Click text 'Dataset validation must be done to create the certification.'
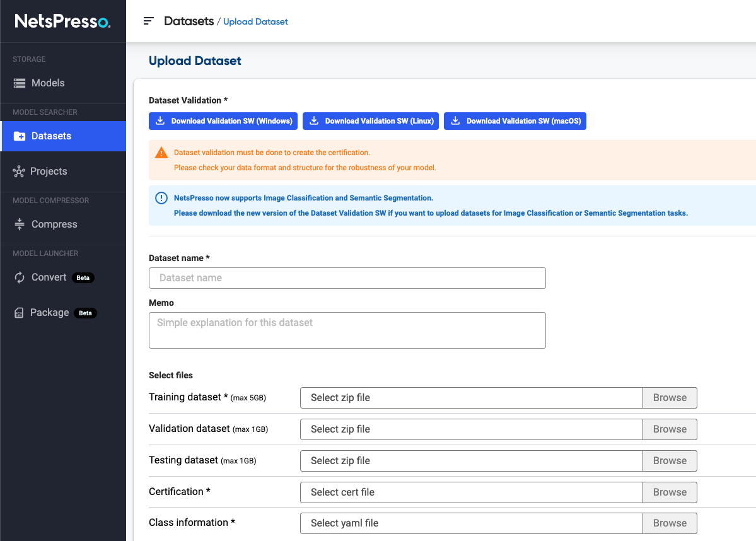The image size is (756, 541). (272, 153)
